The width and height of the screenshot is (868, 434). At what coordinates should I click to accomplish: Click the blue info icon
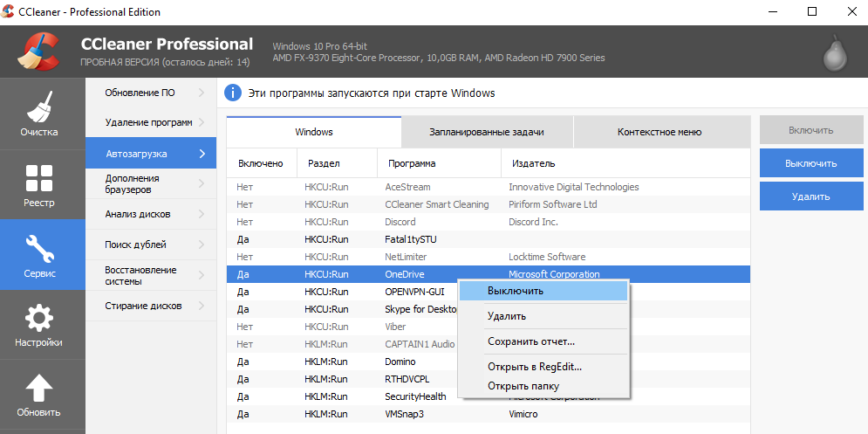coord(233,93)
